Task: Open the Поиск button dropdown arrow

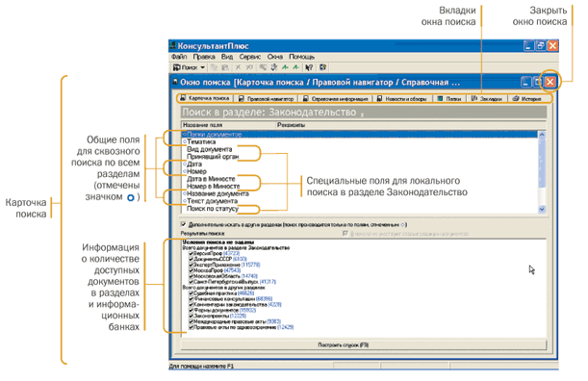Action: coord(202,67)
